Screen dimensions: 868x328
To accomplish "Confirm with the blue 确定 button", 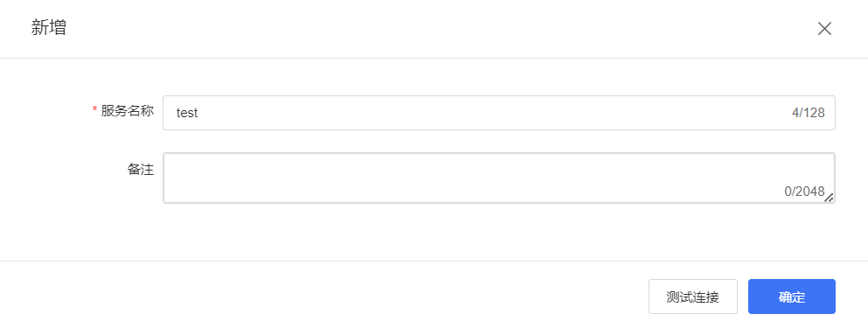I will pos(792,297).
